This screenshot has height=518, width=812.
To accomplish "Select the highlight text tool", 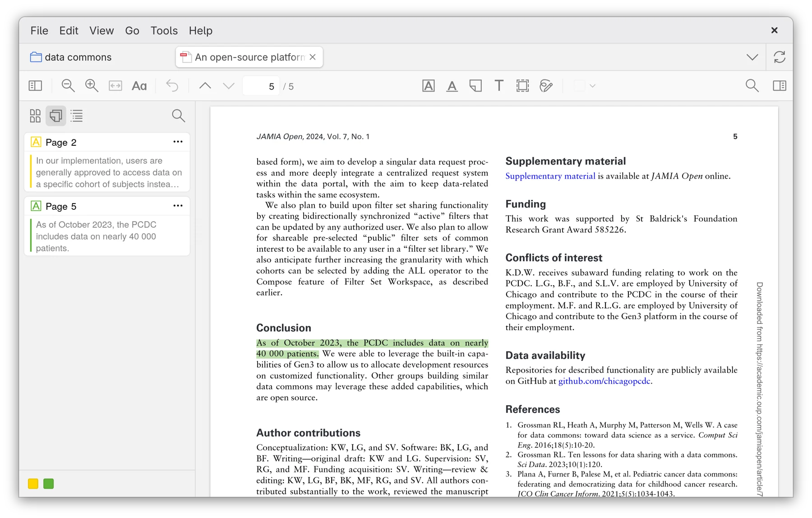I will pyautogui.click(x=429, y=86).
